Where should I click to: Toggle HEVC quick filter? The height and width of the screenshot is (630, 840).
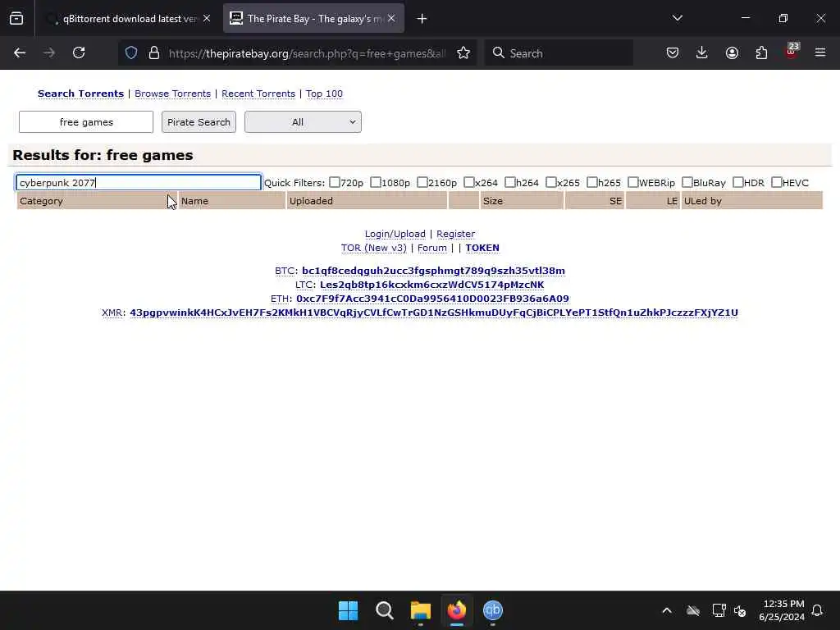click(x=776, y=182)
